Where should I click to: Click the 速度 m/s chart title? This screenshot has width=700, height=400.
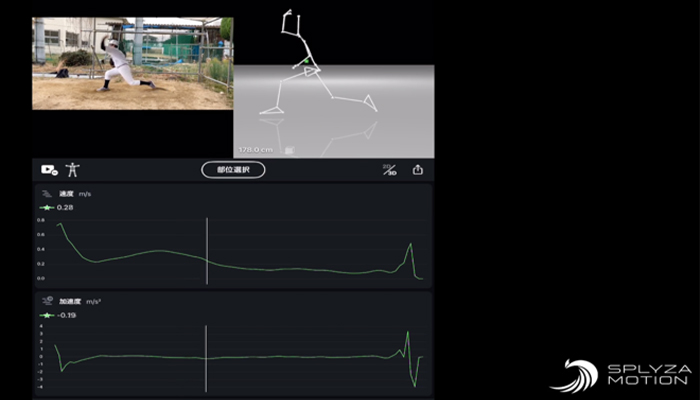75,194
